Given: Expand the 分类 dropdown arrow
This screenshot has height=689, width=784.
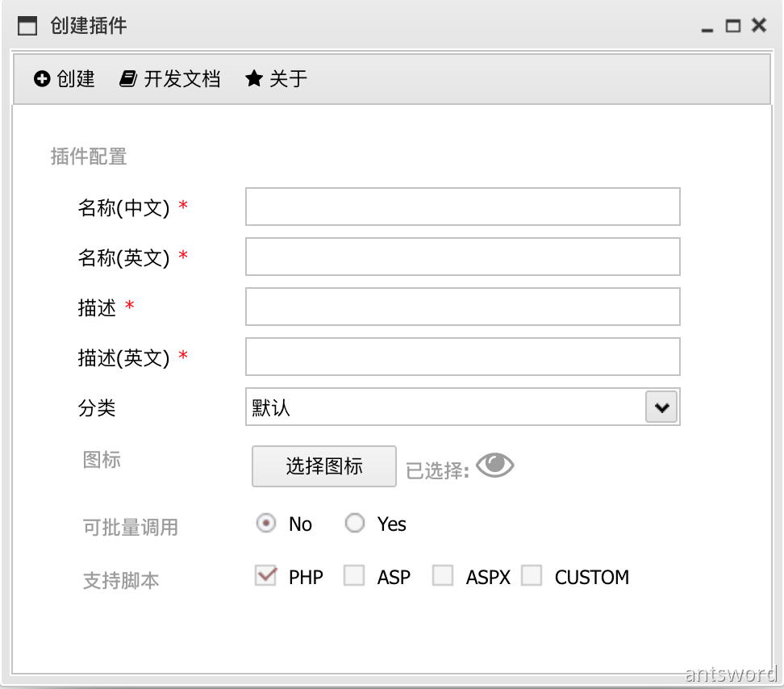Looking at the screenshot, I should click(662, 407).
